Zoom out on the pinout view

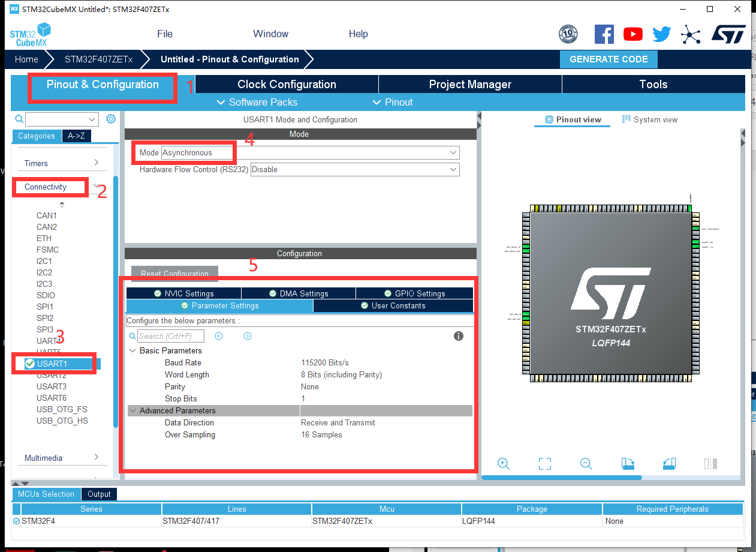click(586, 463)
